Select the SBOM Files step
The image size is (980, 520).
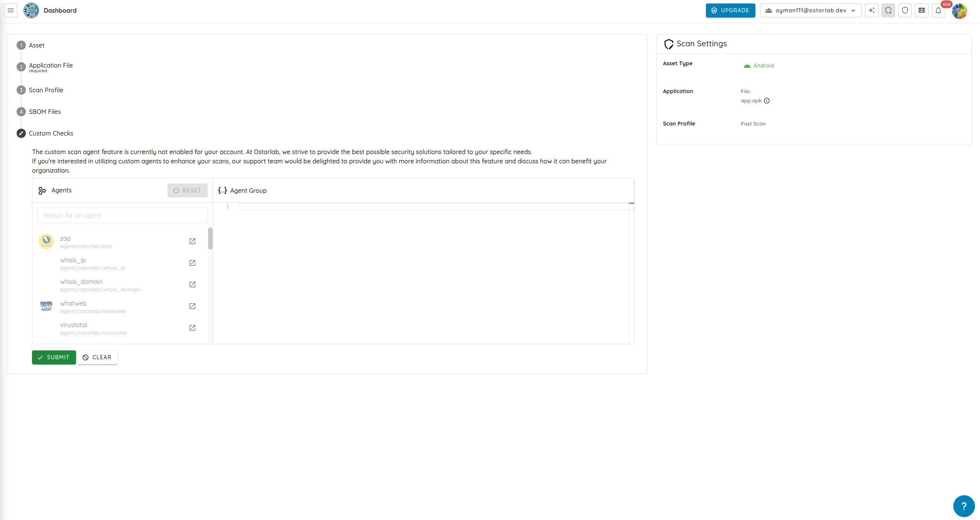click(44, 112)
